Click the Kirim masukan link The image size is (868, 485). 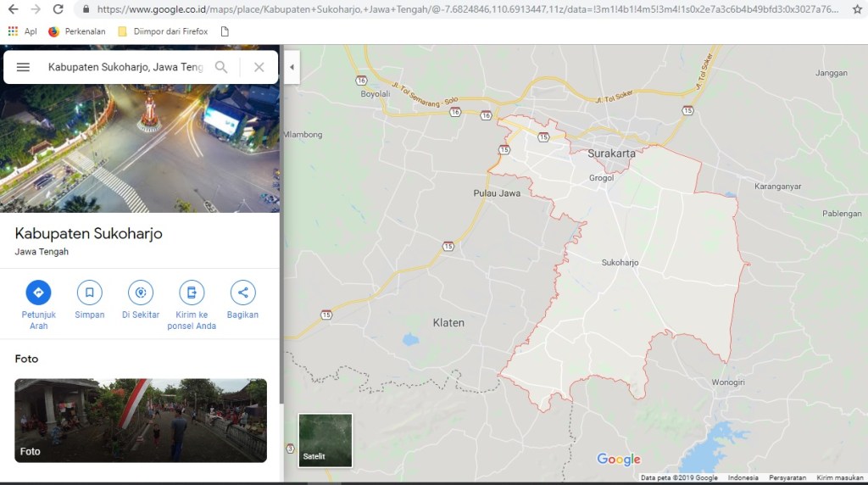[x=840, y=478]
